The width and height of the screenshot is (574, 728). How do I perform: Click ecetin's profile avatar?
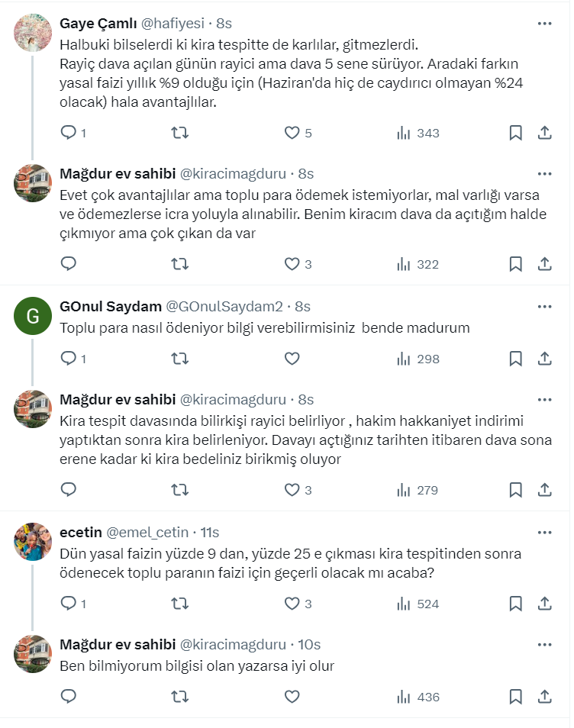[33, 541]
